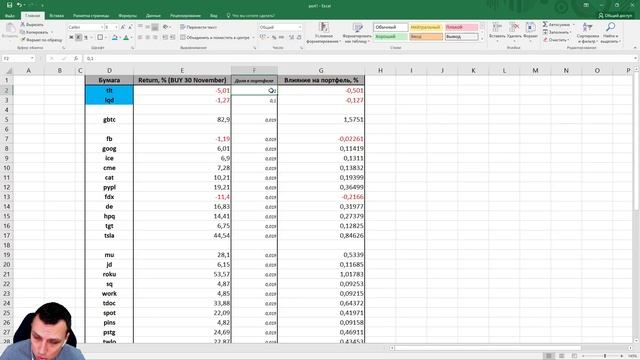
Task: Switch to Формулы tab
Action: click(128, 16)
